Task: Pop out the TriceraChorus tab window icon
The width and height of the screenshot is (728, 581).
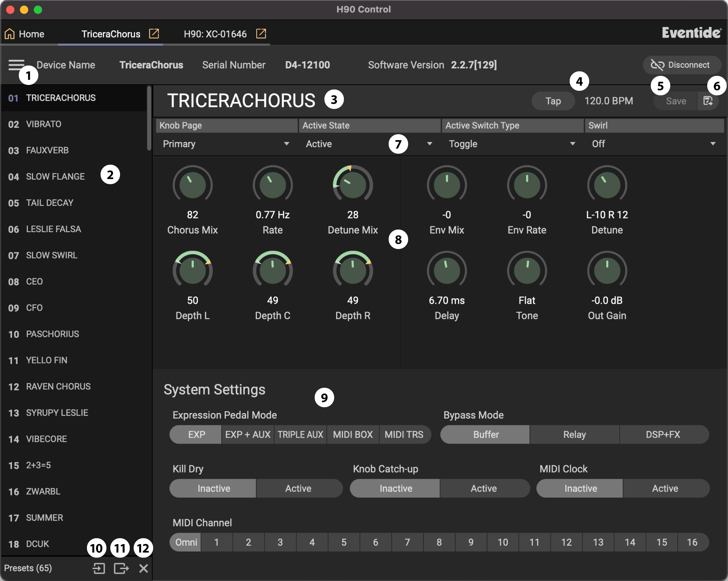Action: pos(154,34)
